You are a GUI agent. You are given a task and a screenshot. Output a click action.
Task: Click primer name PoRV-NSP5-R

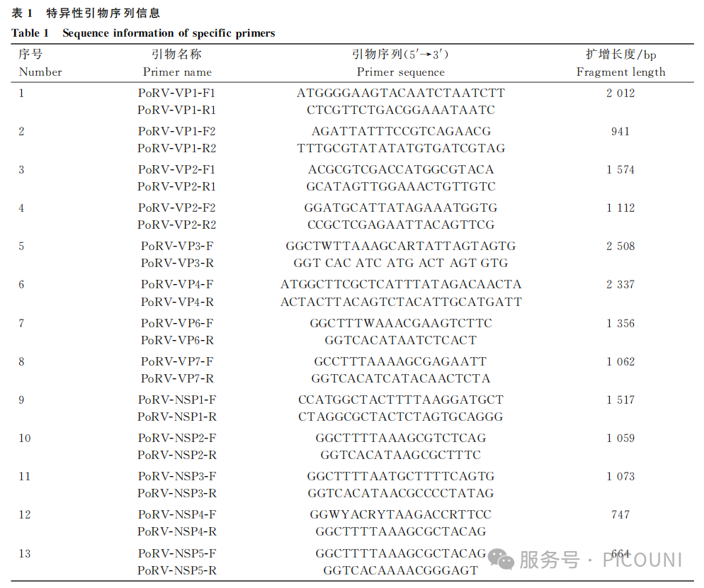[177, 570]
